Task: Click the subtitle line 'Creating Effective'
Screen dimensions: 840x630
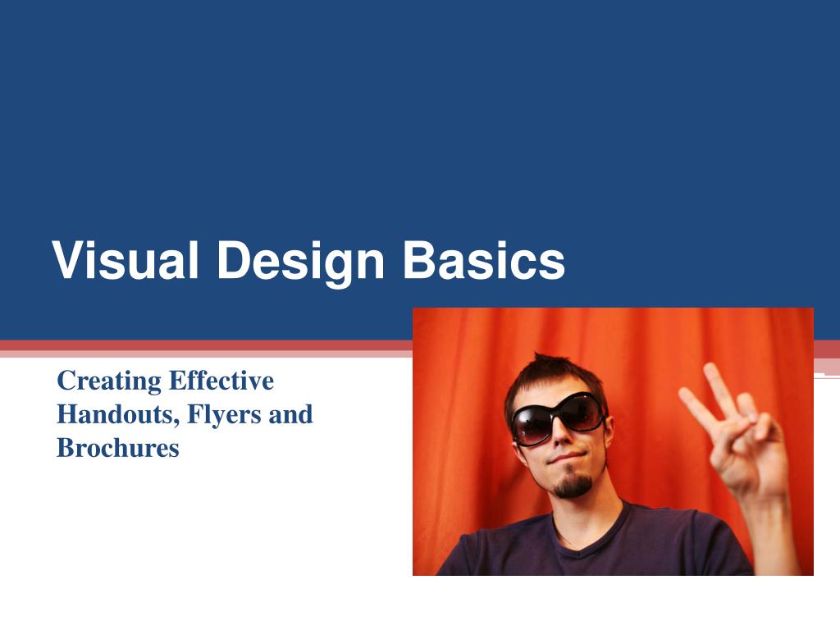Action: pos(166,381)
